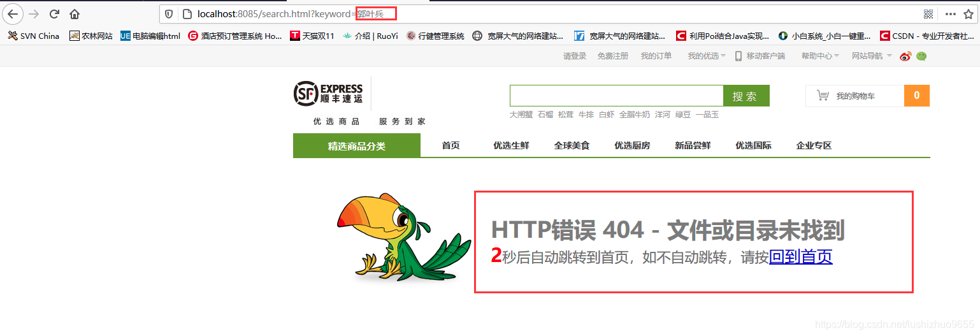This screenshot has height=336, width=980.
Task: Open the SVN China bookmark
Action: [33, 36]
